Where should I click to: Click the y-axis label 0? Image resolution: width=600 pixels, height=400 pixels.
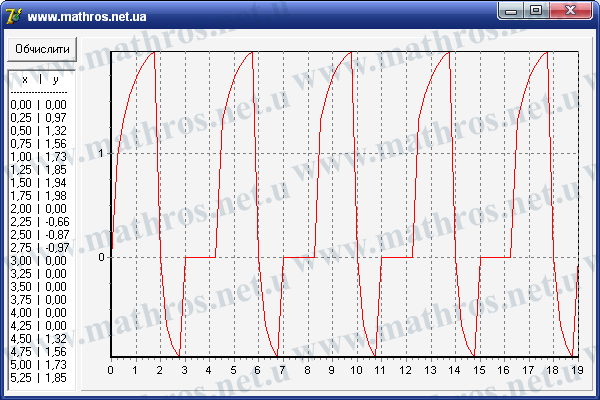(101, 257)
